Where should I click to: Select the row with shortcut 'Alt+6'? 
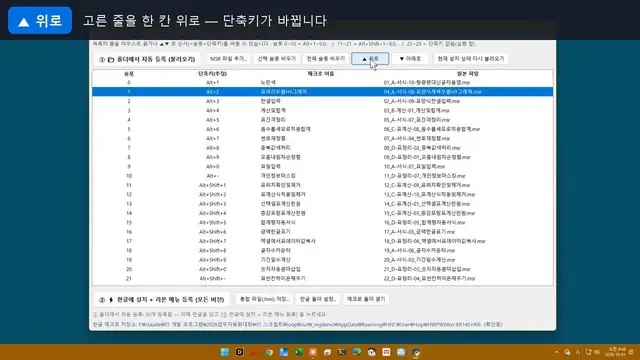[322, 129]
